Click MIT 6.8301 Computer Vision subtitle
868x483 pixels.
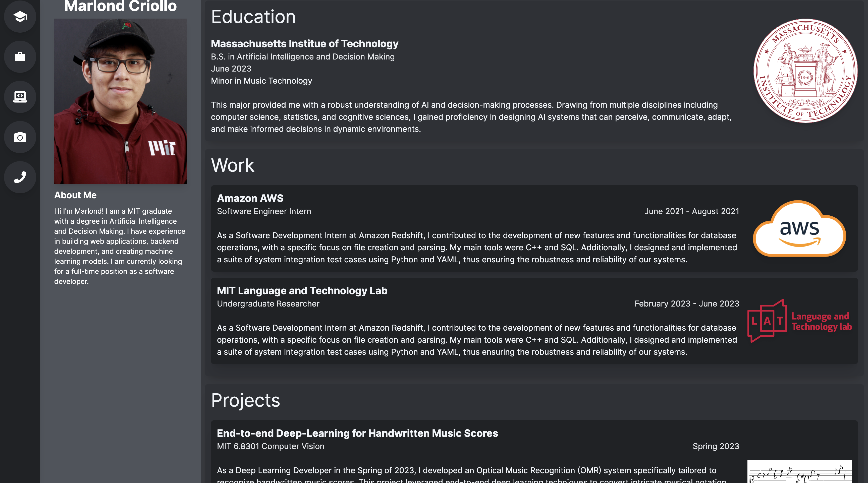coord(270,446)
